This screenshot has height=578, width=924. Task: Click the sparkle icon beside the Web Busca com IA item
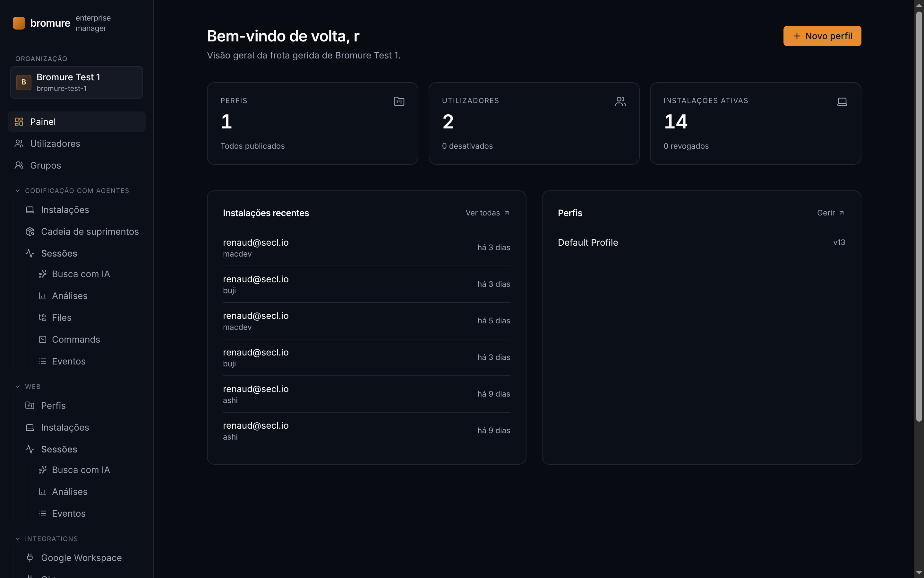pos(42,470)
